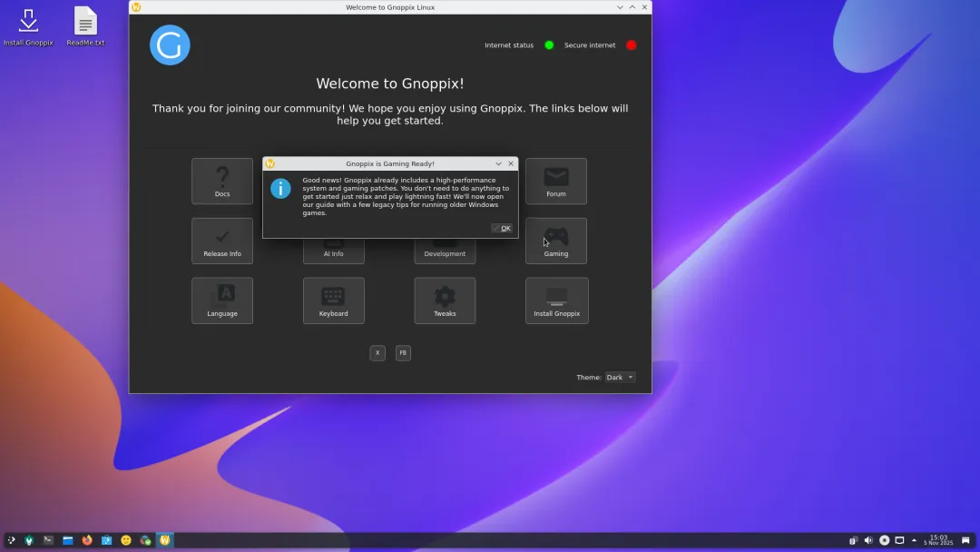Click the network display icon in system tray

coord(899,540)
